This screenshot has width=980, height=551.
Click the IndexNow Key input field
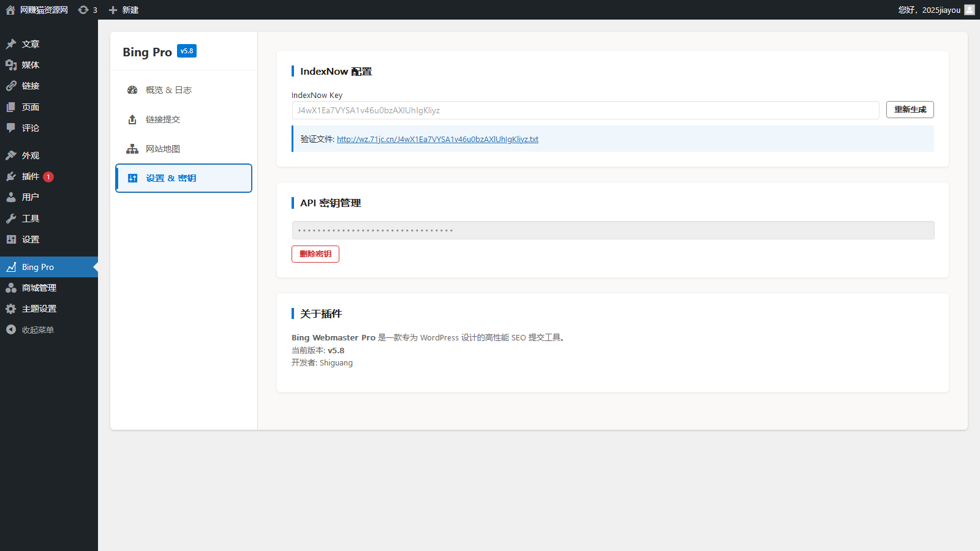585,110
